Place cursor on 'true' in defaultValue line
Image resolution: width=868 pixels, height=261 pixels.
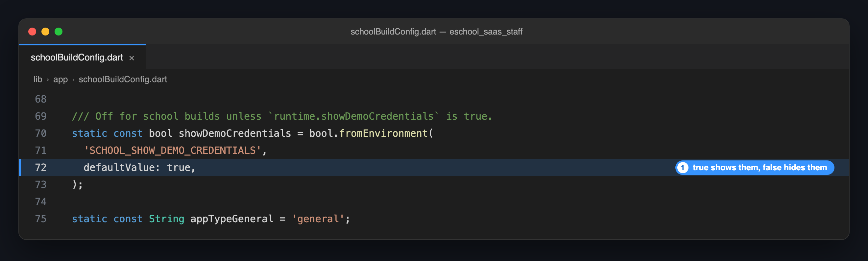[x=179, y=168]
